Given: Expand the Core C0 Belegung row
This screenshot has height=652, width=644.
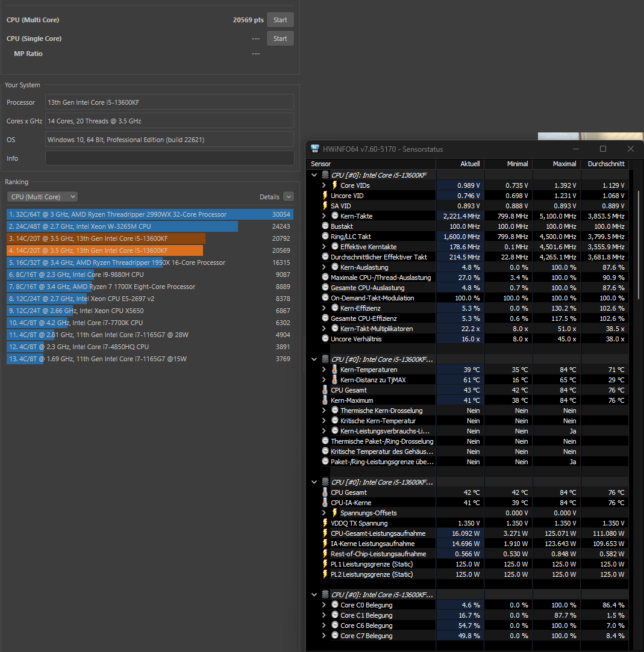Looking at the screenshot, I should [x=324, y=605].
